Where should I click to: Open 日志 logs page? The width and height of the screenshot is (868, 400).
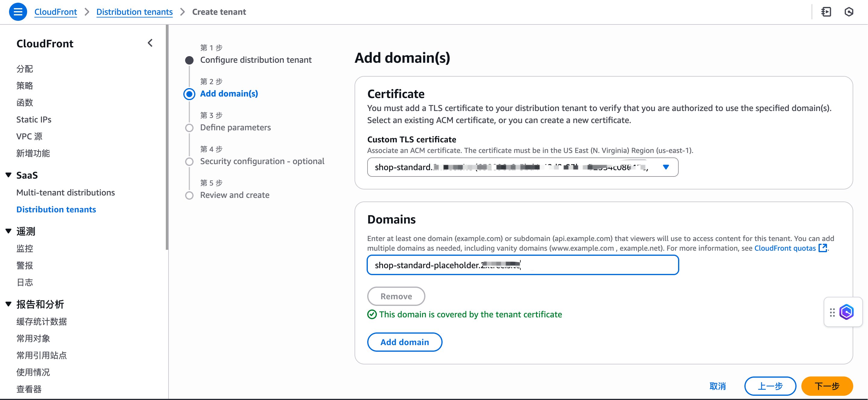click(x=25, y=282)
